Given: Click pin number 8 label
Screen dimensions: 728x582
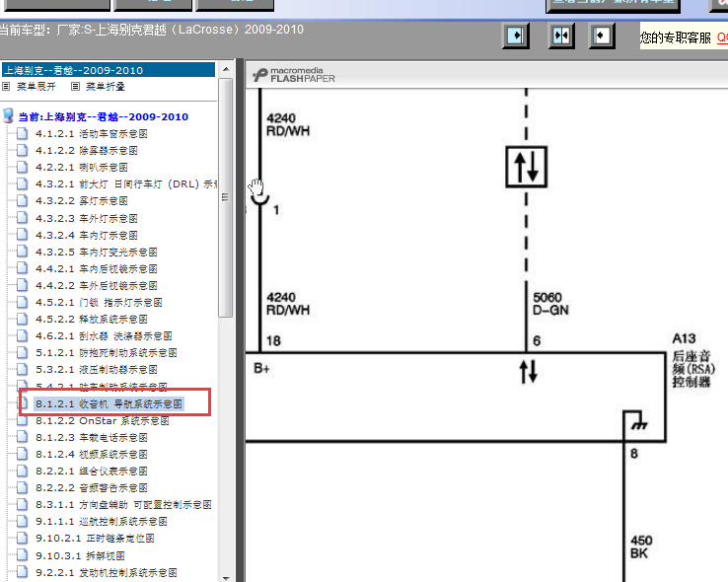Looking at the screenshot, I should (634, 454).
